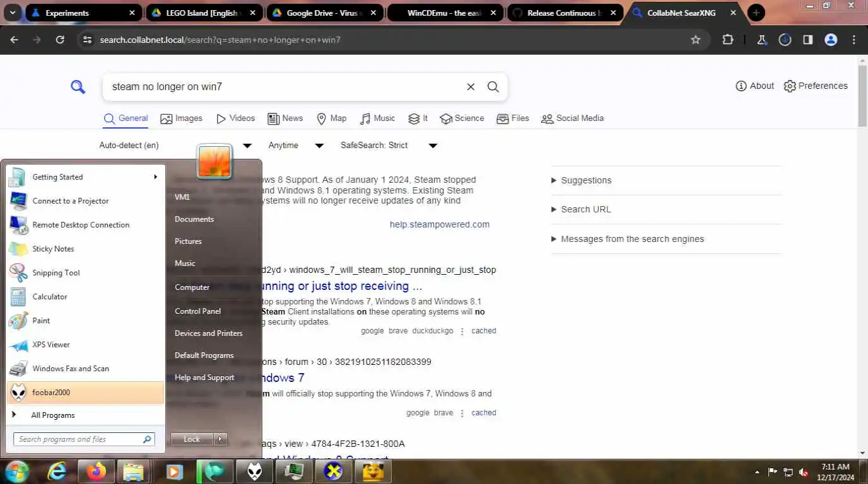Open the help.steampowered.com link
868x484 pixels.
coord(440,225)
